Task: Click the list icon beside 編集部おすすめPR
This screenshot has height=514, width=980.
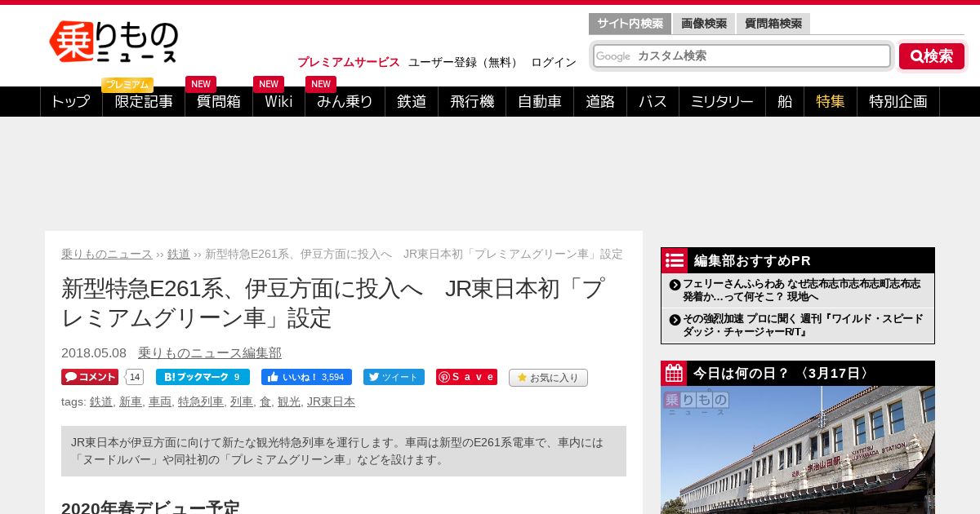Action: [x=675, y=260]
